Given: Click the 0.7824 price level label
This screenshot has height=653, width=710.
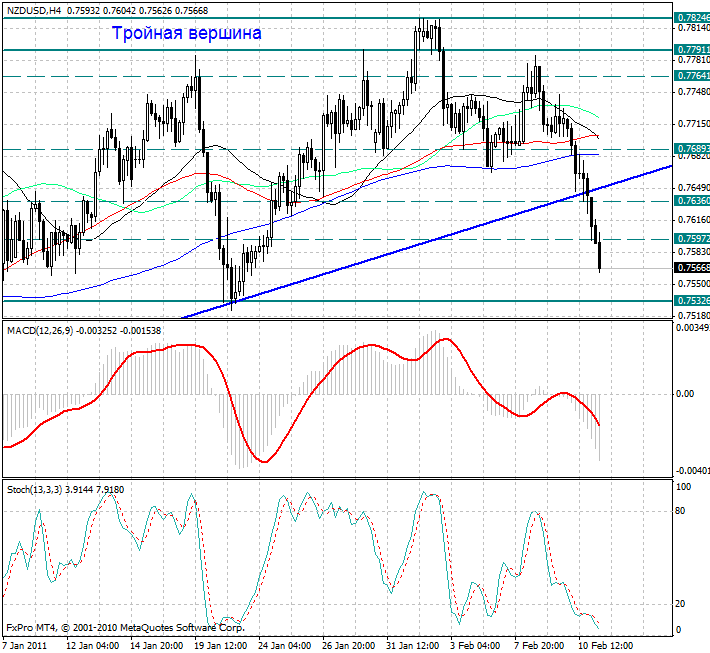Looking at the screenshot, I should tap(692, 18).
